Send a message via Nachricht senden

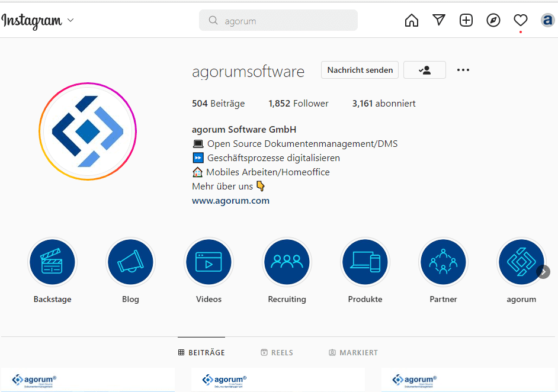click(x=360, y=70)
